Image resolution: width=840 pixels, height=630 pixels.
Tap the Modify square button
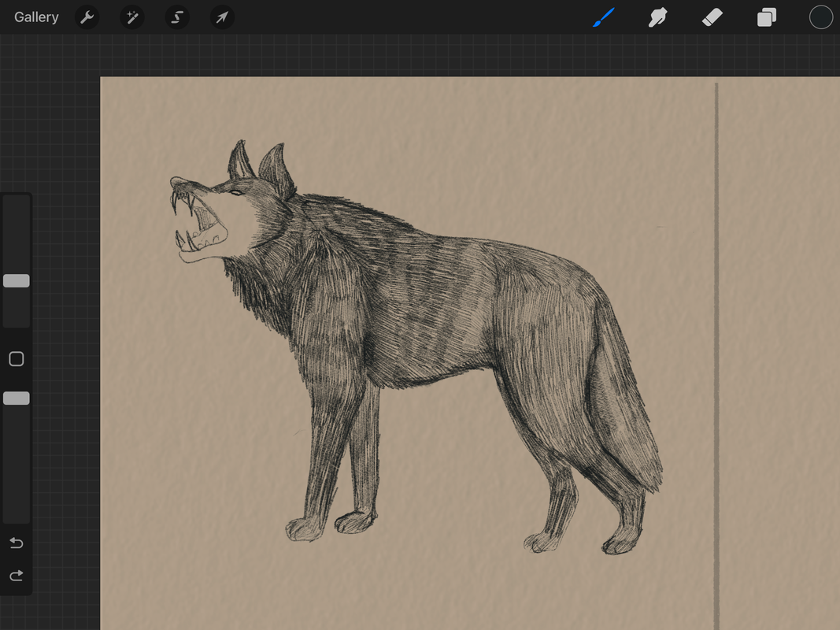point(17,359)
